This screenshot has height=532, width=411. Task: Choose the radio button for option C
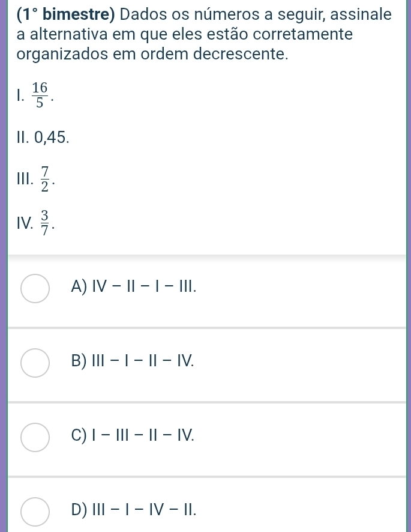click(35, 436)
